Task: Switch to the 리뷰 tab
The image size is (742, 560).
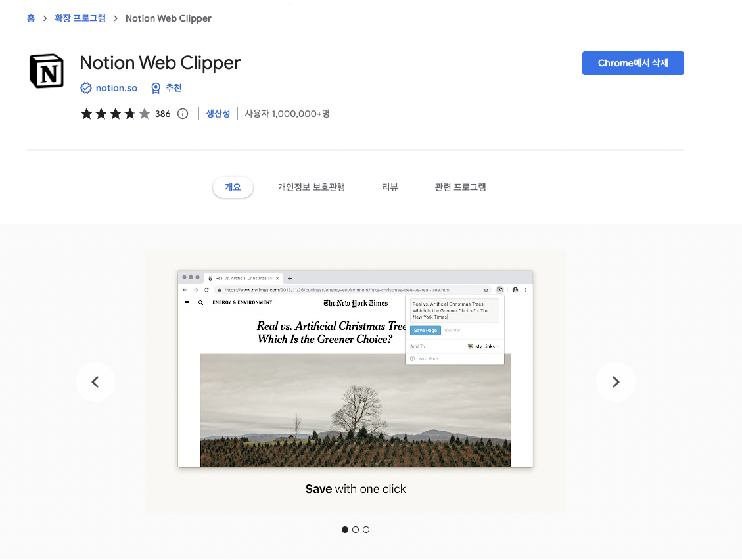Action: coord(389,187)
